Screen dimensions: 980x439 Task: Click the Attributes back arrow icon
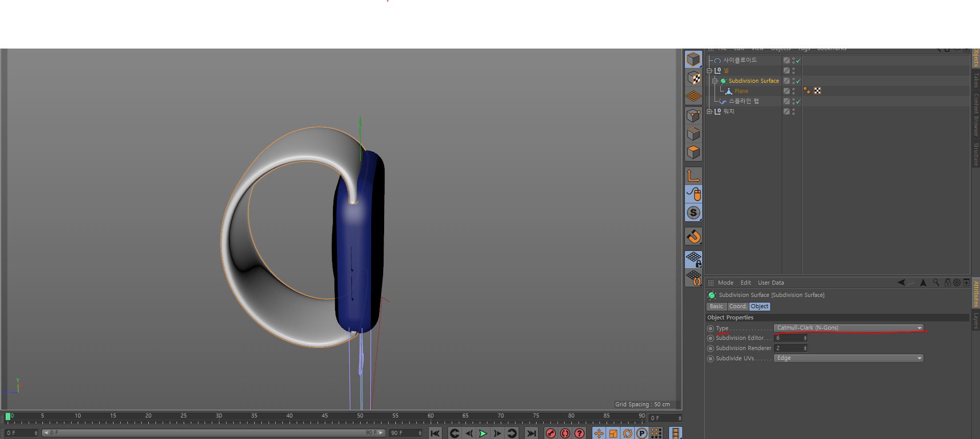901,282
